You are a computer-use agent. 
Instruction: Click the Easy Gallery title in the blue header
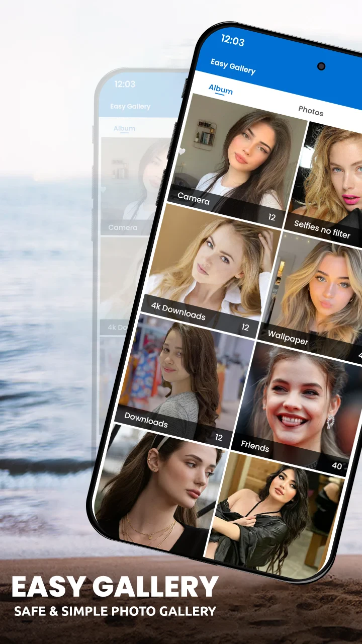(x=233, y=66)
